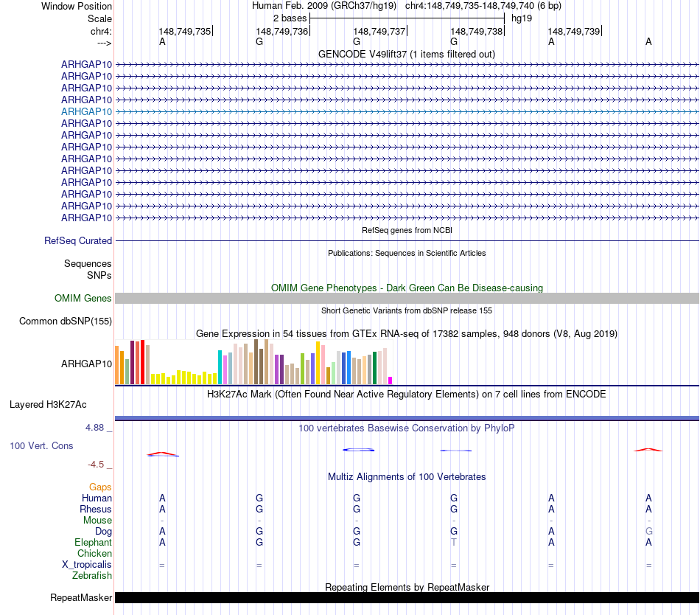This screenshot has width=700, height=615.
Task: Open Short Genetic Variants from dbSNP release 155
Action: pos(407,310)
